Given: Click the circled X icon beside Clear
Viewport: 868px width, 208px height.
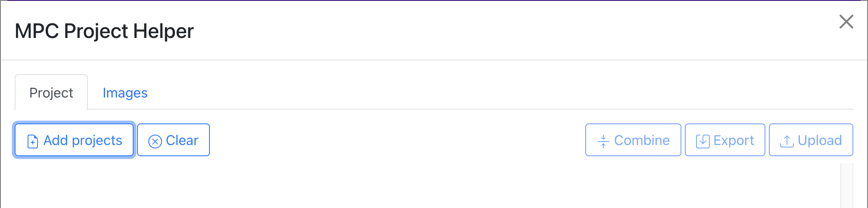Looking at the screenshot, I should tap(155, 141).
